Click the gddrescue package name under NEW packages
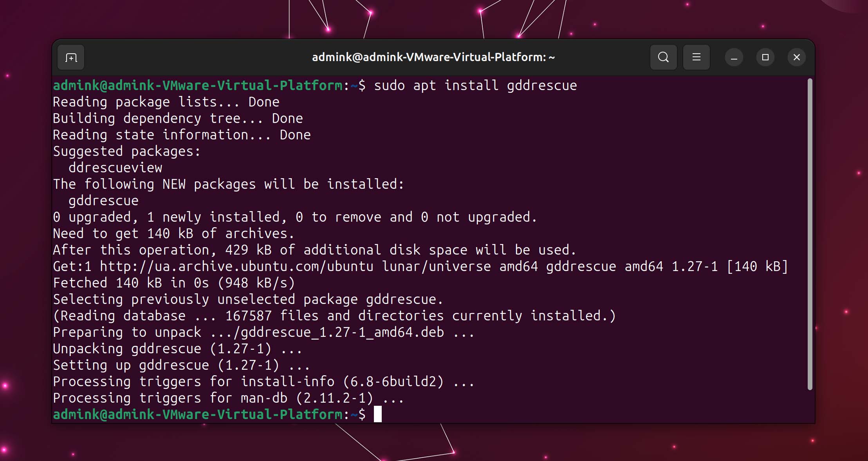Viewport: 868px width, 461px height. click(103, 200)
